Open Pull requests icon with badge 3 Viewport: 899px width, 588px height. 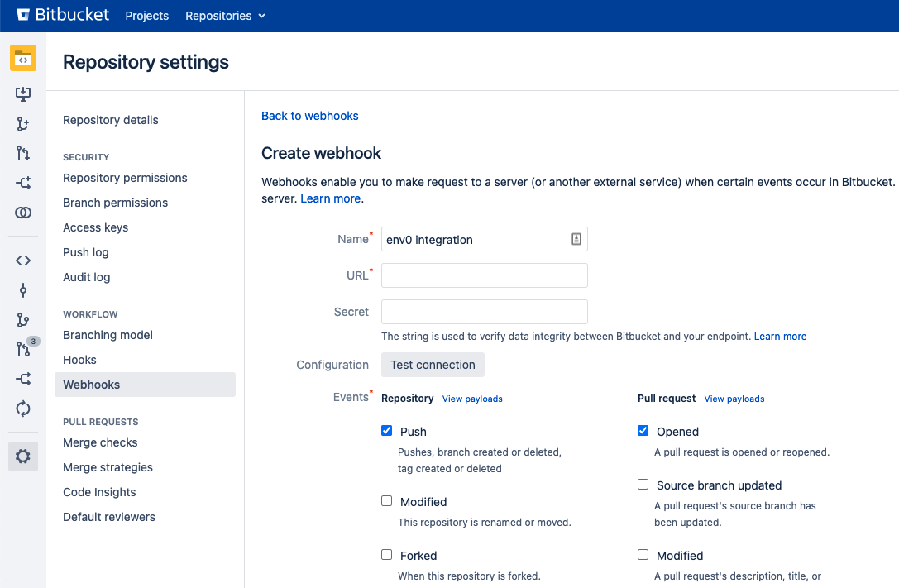click(23, 348)
